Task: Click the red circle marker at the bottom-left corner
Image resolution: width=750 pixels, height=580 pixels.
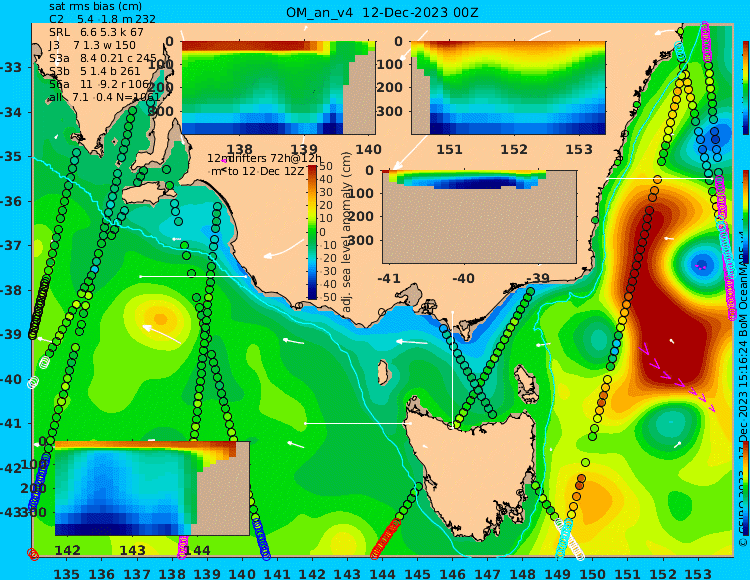Action: coord(33,554)
